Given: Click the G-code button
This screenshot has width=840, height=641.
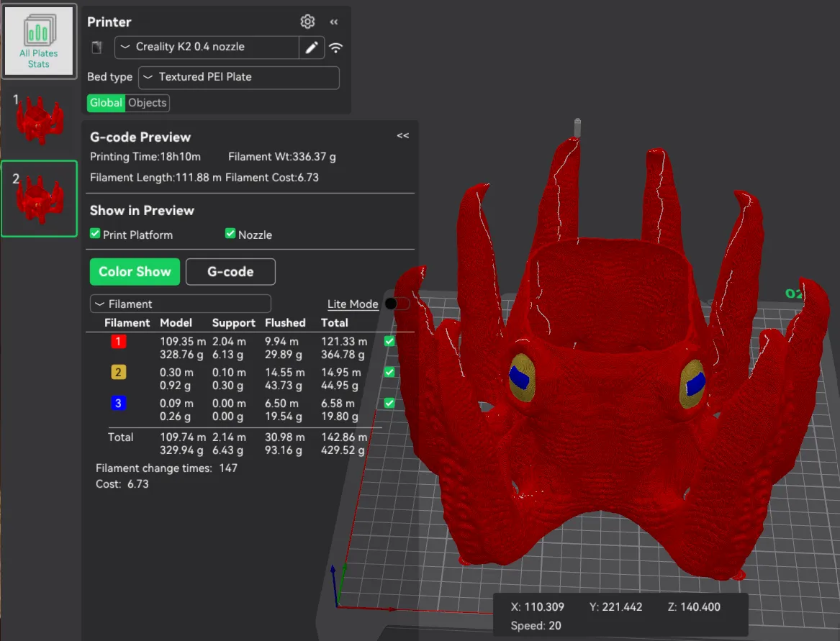Looking at the screenshot, I should pos(230,272).
